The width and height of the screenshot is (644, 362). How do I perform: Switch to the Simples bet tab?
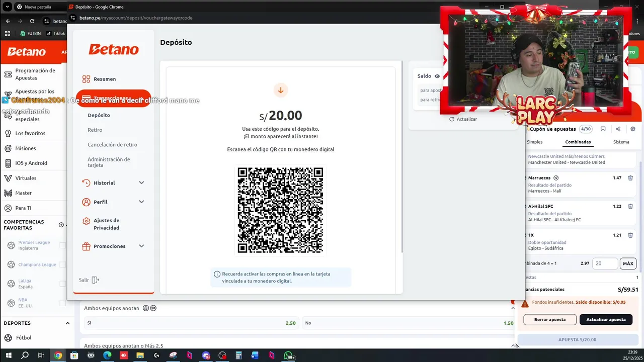(534, 142)
